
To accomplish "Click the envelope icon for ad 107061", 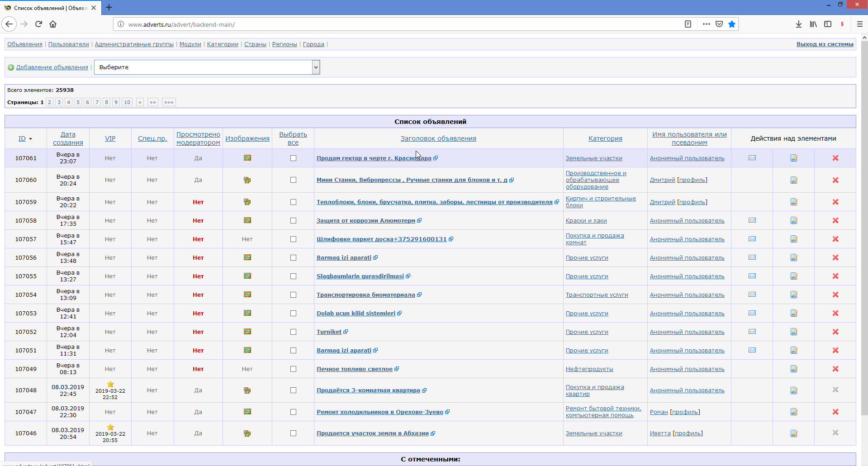I will click(x=752, y=158).
